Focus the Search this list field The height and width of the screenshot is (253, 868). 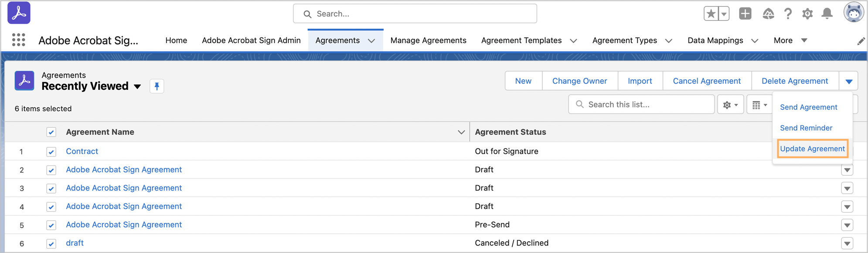pyautogui.click(x=645, y=104)
